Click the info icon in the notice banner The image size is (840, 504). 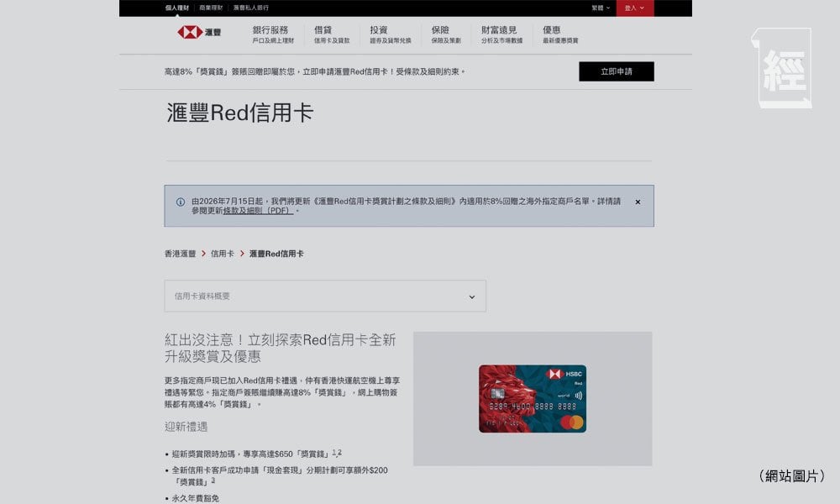pos(181,202)
